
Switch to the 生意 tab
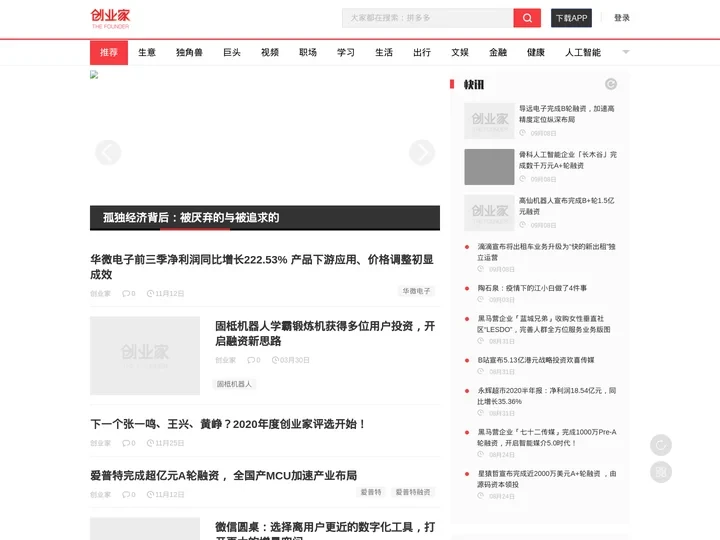pos(147,52)
